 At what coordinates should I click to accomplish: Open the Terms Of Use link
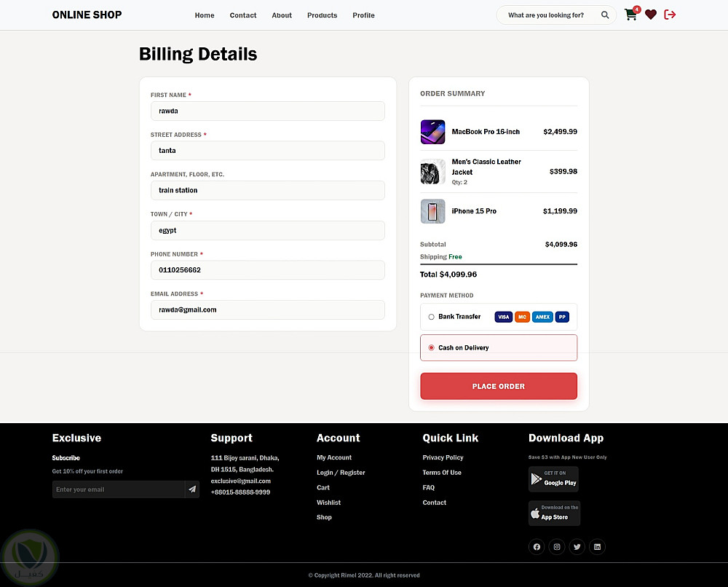click(442, 473)
